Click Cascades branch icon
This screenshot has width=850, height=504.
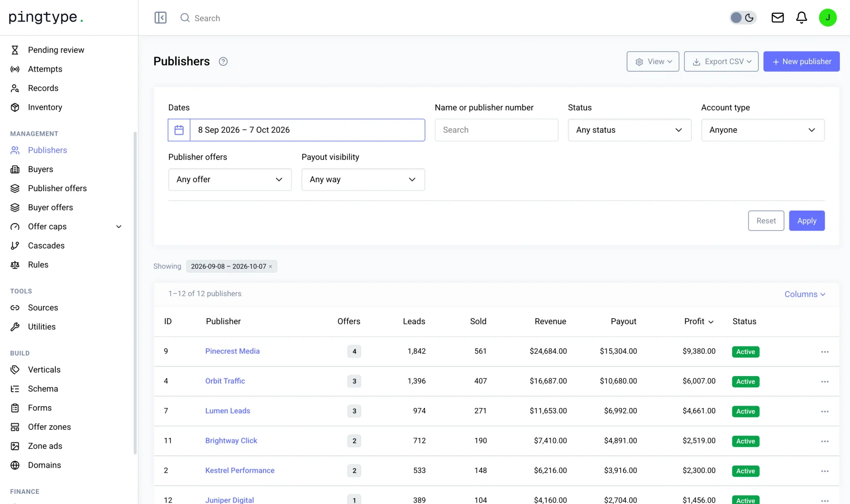(15, 246)
